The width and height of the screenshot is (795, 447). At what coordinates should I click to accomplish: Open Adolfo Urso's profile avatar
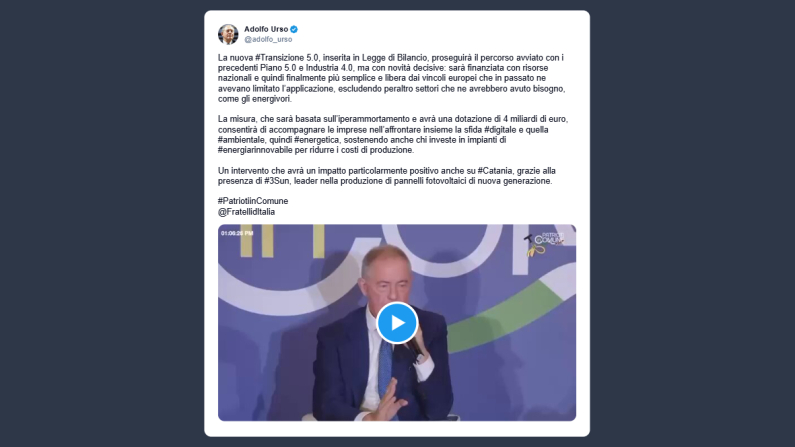pyautogui.click(x=228, y=34)
